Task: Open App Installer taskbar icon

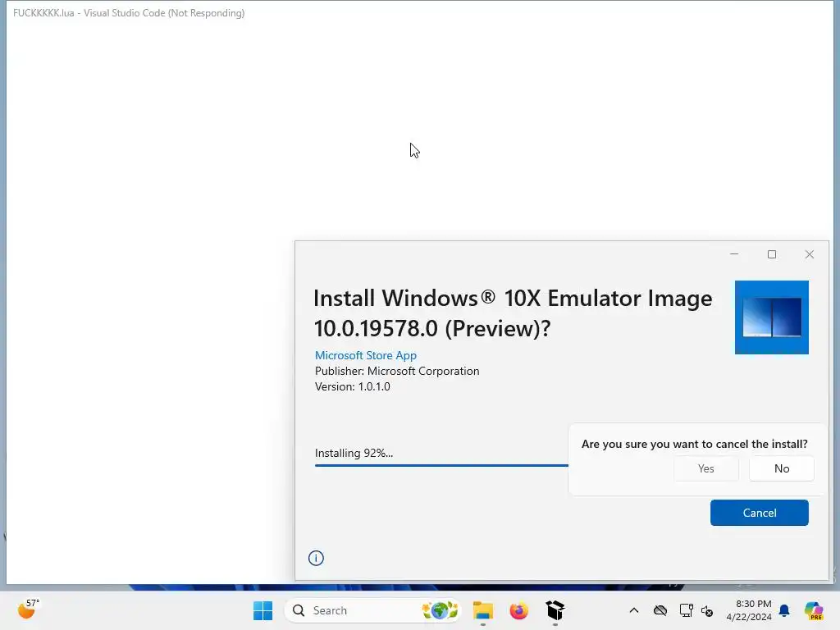Action: pos(555,610)
